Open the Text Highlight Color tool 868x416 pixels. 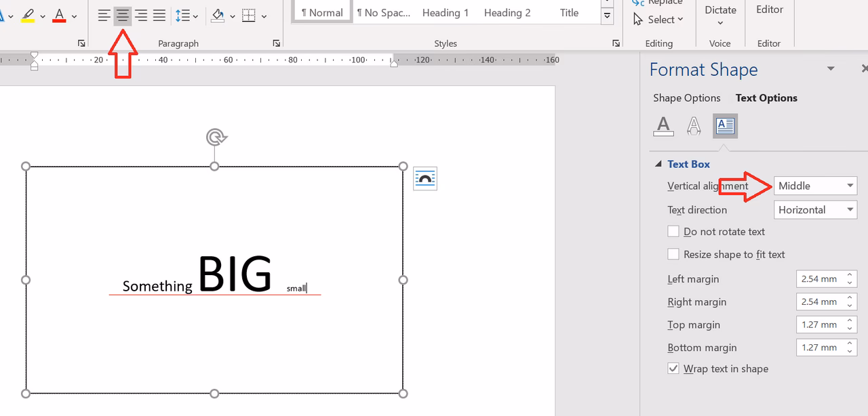click(28, 15)
